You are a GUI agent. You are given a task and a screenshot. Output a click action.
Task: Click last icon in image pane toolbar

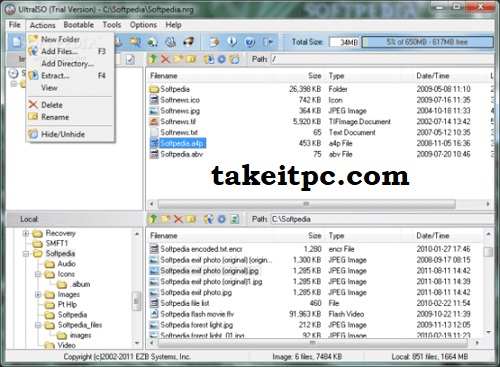point(235,59)
